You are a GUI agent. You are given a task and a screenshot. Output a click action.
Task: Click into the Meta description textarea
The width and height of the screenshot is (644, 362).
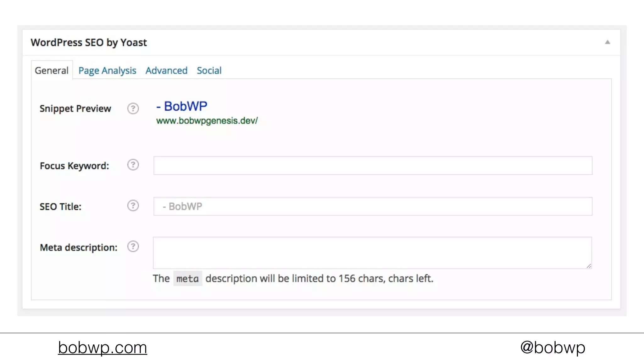[x=372, y=253]
